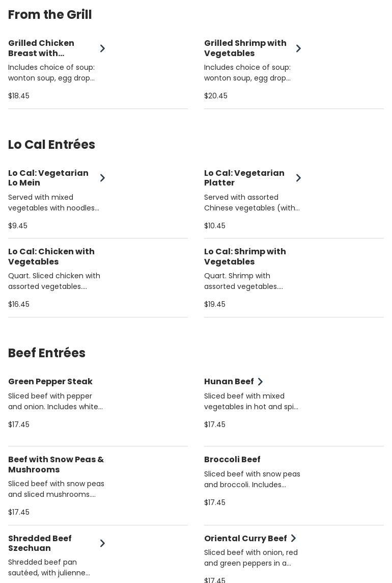This screenshot has height=583, width=392.
Task: Click Lo Cal: Vegetarian Platter title
Action: click(x=244, y=178)
